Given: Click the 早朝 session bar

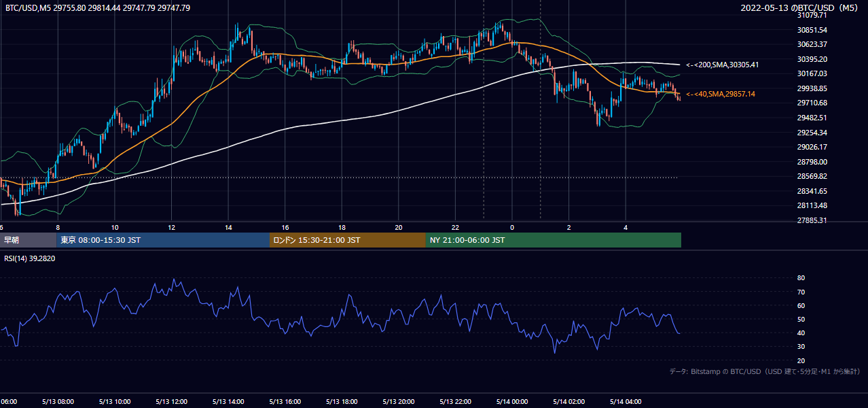Looking at the screenshot, I should coord(28,240).
